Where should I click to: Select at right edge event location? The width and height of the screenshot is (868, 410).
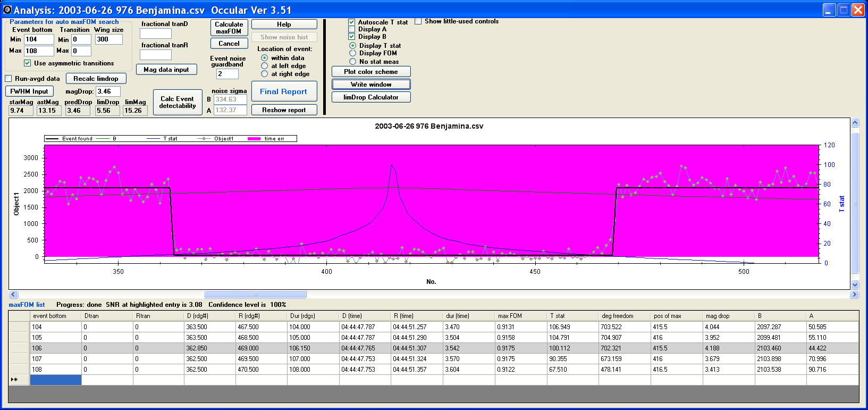pos(264,74)
